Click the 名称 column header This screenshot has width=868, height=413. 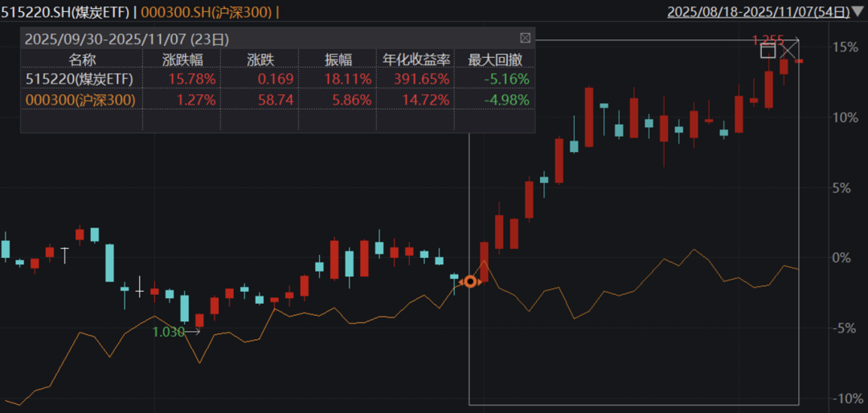(81, 59)
